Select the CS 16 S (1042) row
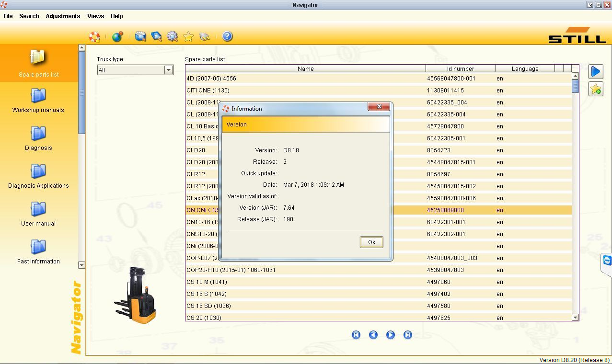 (x=379, y=294)
